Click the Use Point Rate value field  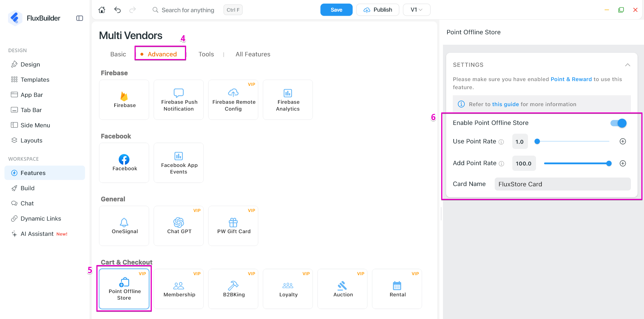tap(520, 142)
